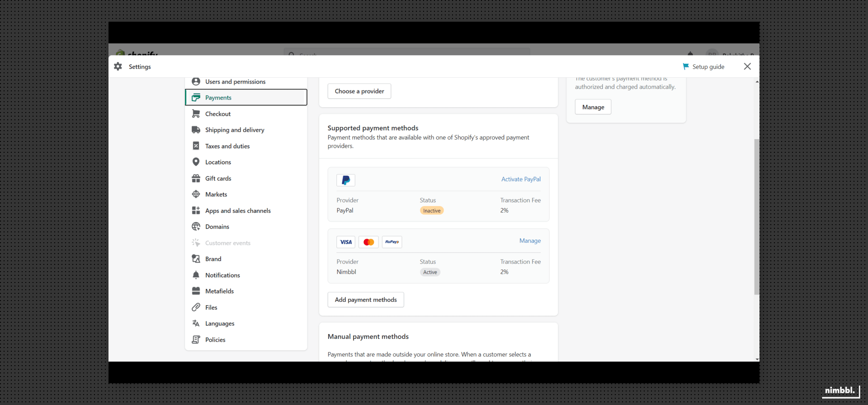Click the Metafields icon in sidebar
This screenshot has width=868, height=405.
196,291
